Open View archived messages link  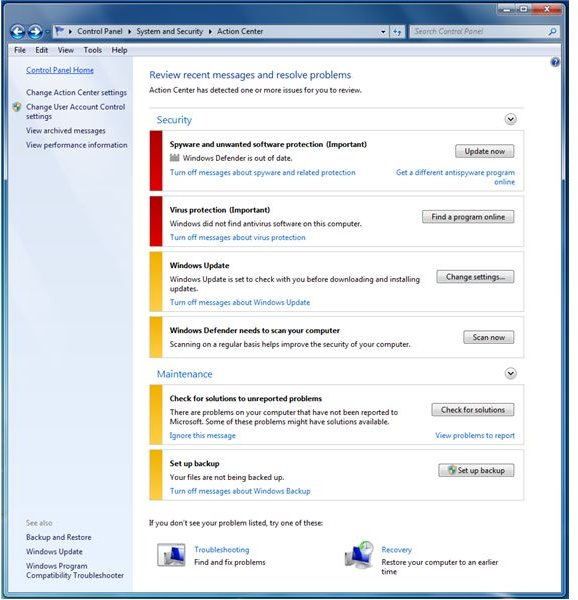pyautogui.click(x=66, y=131)
